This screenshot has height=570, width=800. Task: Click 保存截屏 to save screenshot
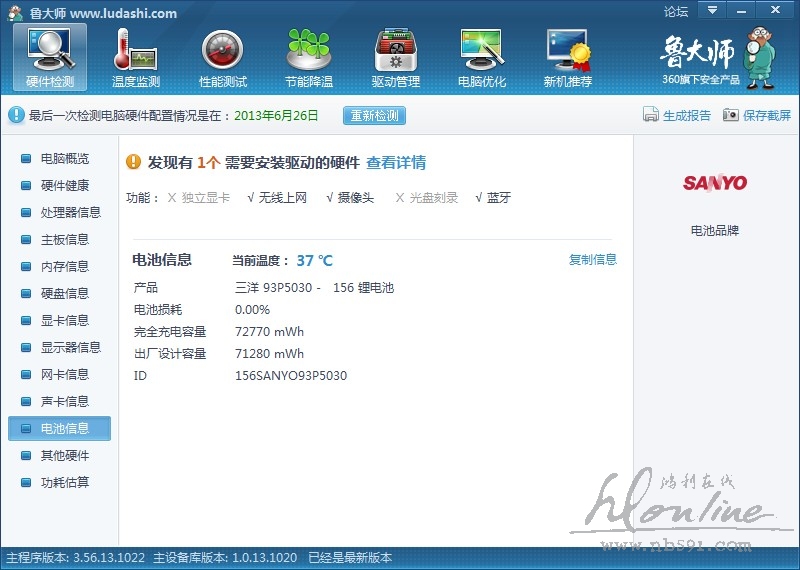pos(767,115)
